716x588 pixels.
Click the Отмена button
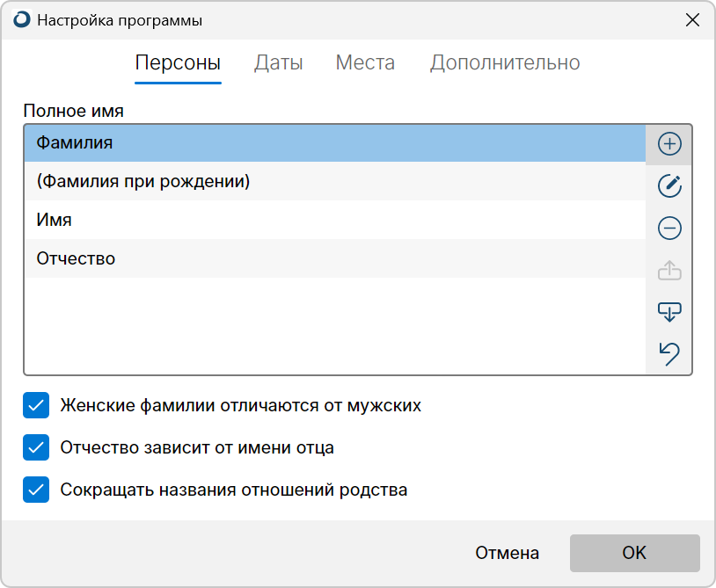coord(507,553)
